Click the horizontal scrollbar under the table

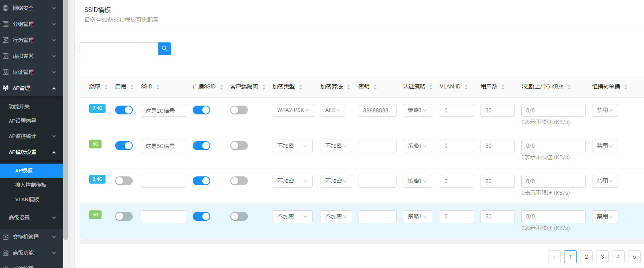(x=362, y=242)
